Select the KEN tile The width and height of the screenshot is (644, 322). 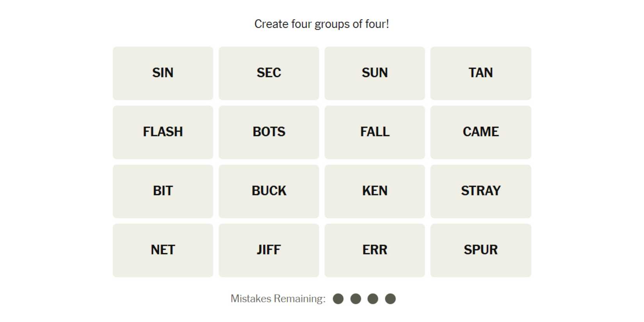click(374, 191)
